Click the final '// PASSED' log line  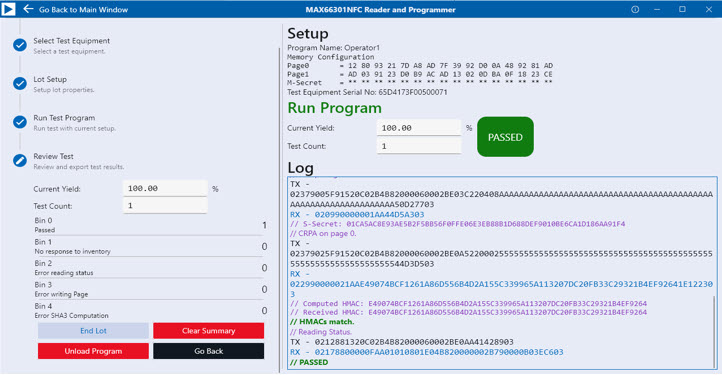(x=309, y=362)
